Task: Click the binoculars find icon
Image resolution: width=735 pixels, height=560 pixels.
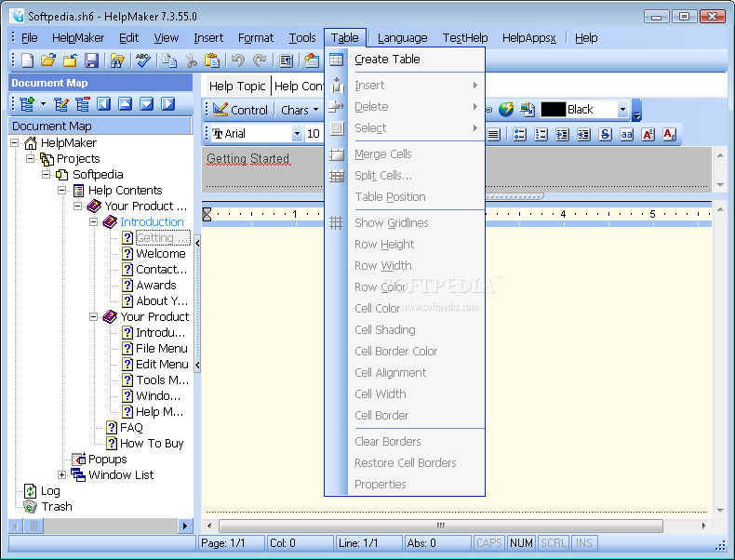Action: (x=117, y=60)
